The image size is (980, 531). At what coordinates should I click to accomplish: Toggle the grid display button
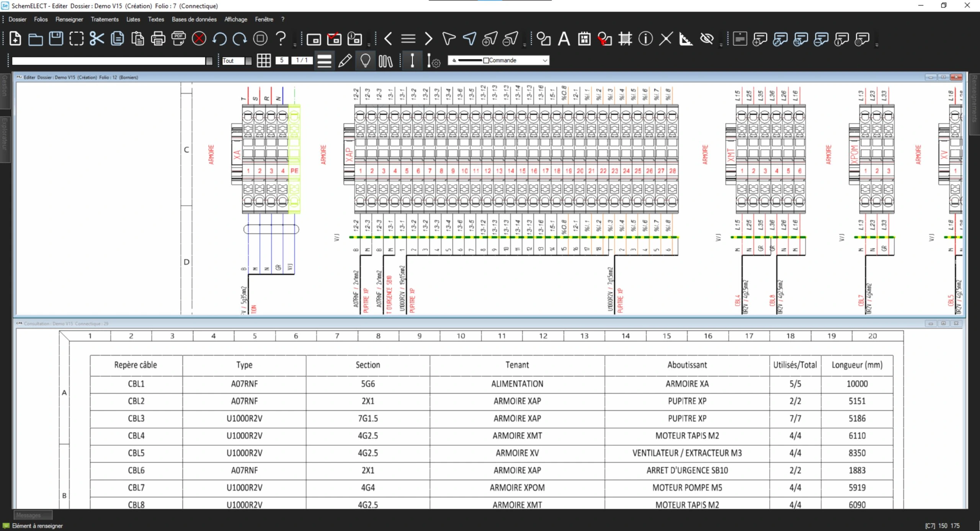point(264,60)
